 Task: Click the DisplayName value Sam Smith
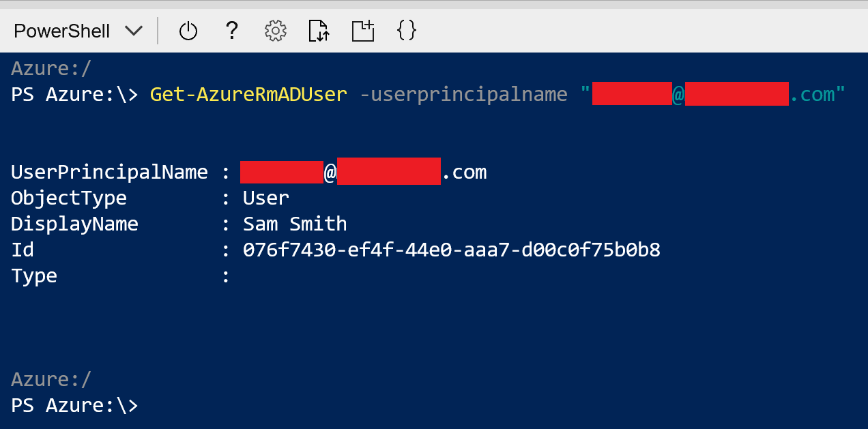coord(295,224)
